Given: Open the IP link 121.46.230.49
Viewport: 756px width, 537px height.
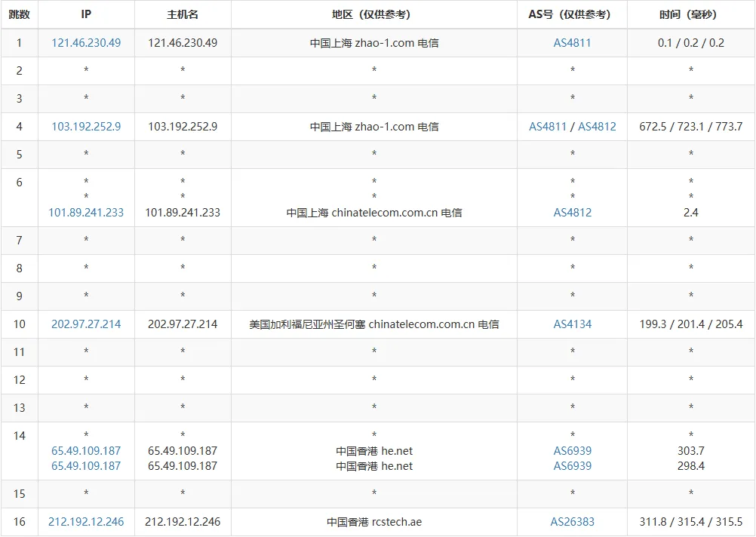Looking at the screenshot, I should tap(85, 43).
